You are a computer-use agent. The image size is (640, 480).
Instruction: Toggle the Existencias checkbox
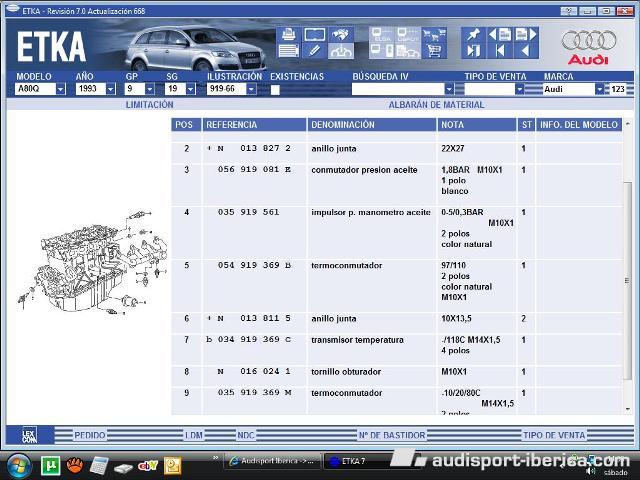click(275, 89)
